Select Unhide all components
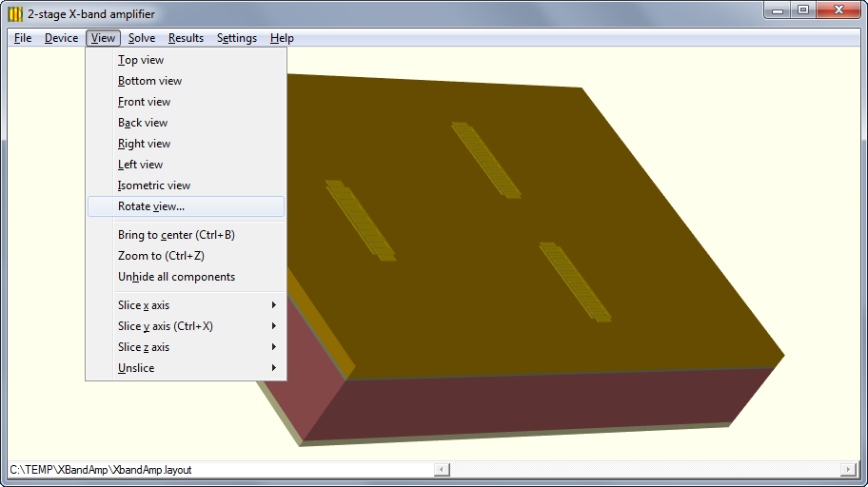 click(186, 277)
